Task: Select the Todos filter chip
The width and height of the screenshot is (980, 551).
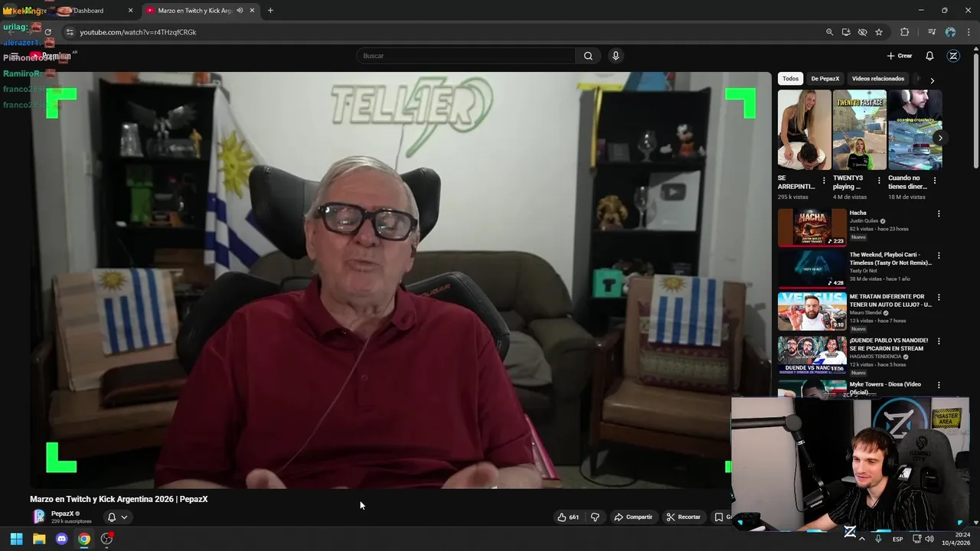Action: click(790, 79)
